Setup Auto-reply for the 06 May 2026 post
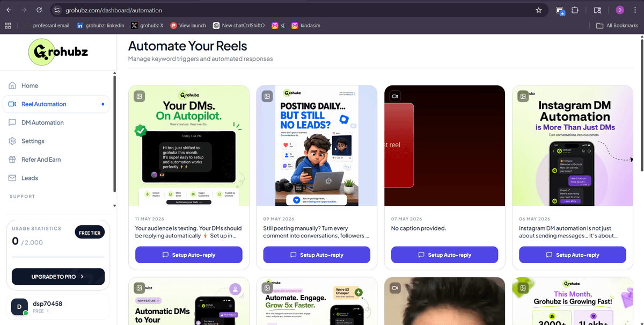Viewport: 644px width, 325px height. pos(573,255)
